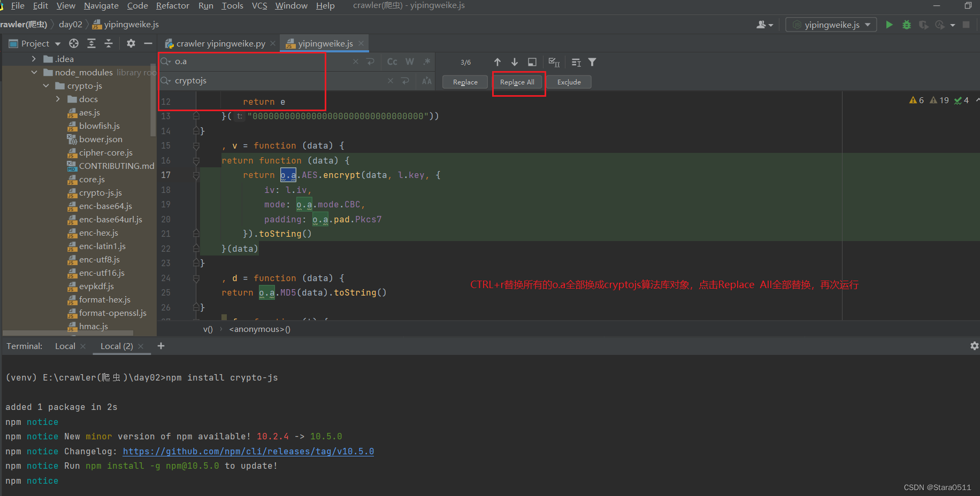This screenshot has height=496, width=980.
Task: Close the yipingweike.js editor tab
Action: [x=361, y=43]
